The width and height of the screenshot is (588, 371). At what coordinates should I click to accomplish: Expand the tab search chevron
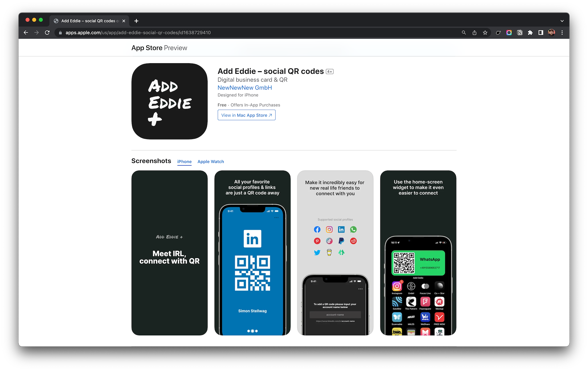point(562,21)
